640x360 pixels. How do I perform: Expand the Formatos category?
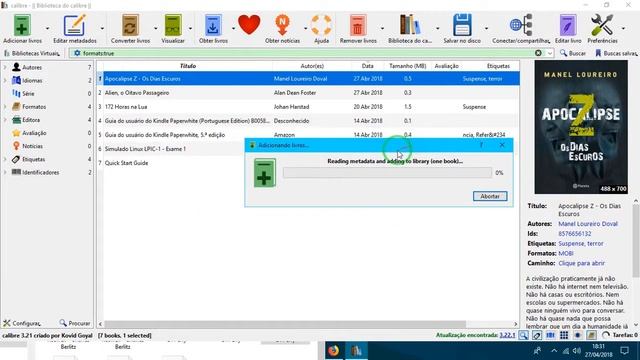point(5,107)
